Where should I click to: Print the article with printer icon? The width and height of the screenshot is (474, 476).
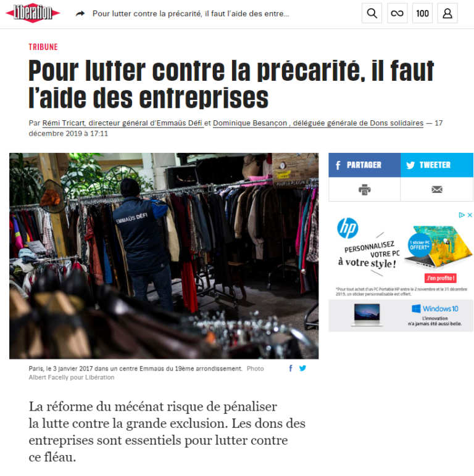pos(364,189)
